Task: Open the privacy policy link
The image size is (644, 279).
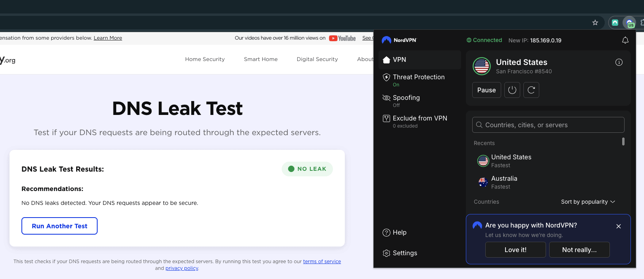Action: (x=182, y=268)
